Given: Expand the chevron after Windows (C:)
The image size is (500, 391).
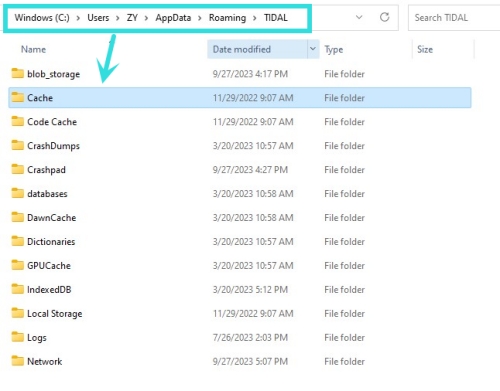Looking at the screenshot, I should click(x=78, y=18).
